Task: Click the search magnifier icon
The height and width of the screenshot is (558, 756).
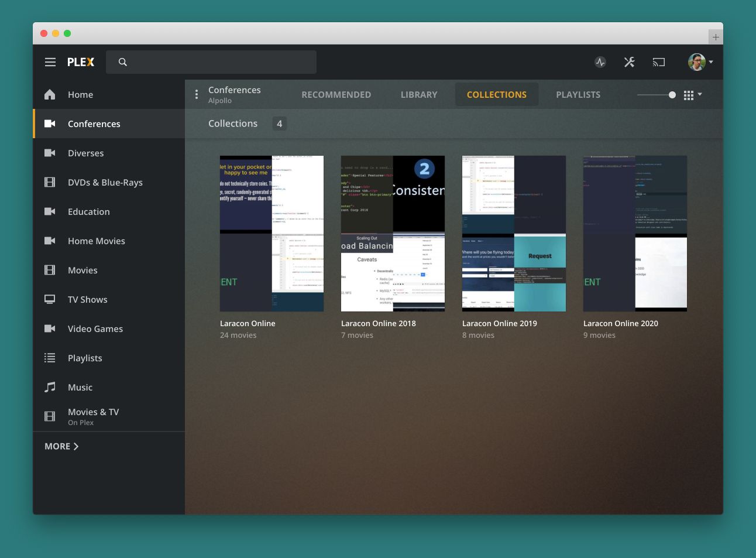Action: coord(122,61)
